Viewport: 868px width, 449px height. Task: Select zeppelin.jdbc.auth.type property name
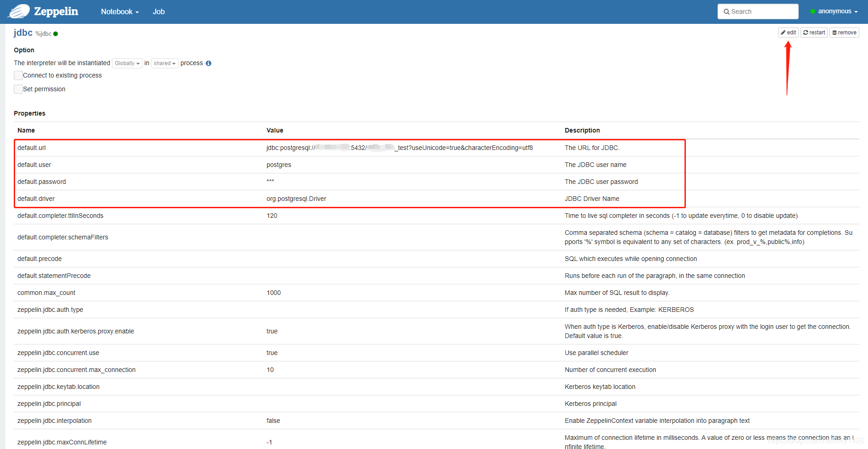[50, 310]
